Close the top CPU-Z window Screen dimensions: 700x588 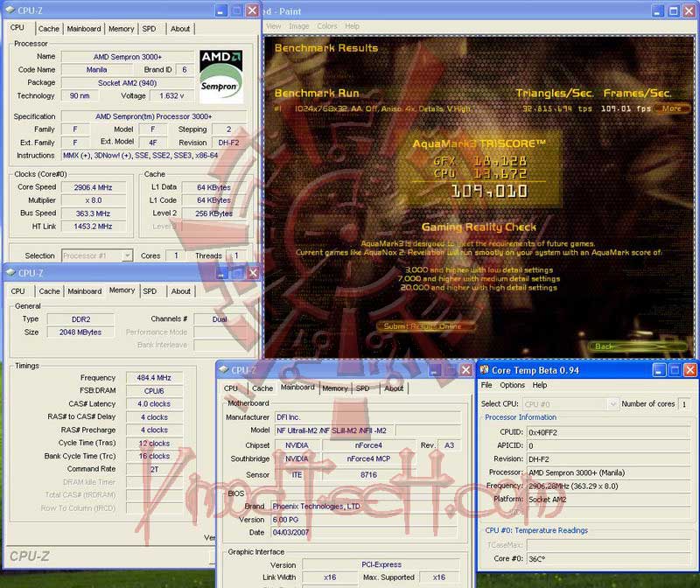click(252, 10)
